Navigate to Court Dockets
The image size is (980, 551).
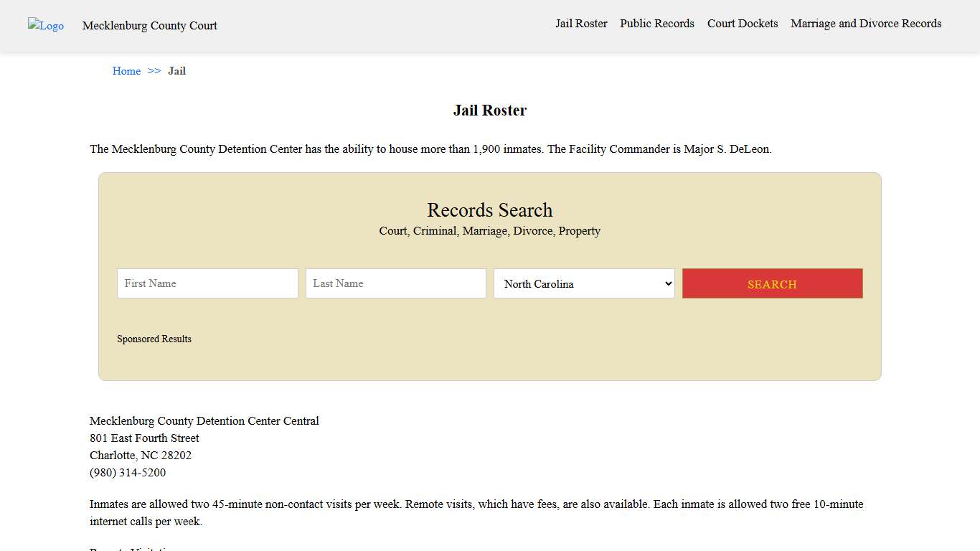point(743,24)
